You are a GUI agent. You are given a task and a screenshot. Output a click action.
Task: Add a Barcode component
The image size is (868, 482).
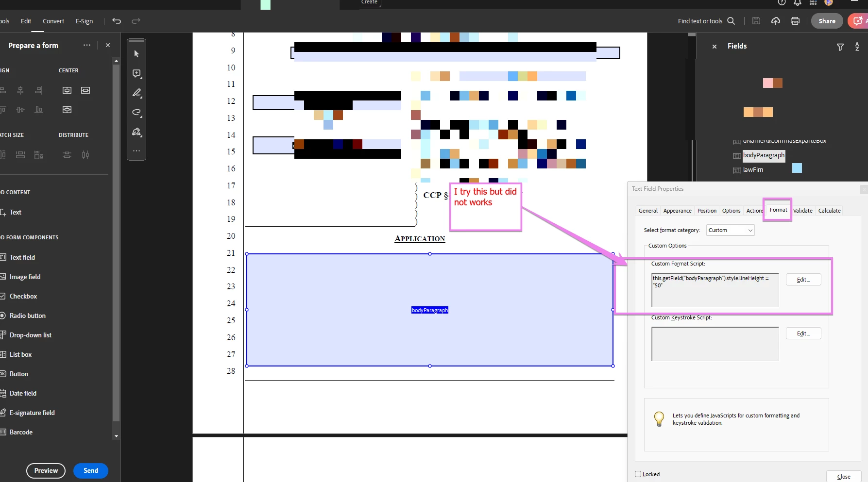point(17,432)
